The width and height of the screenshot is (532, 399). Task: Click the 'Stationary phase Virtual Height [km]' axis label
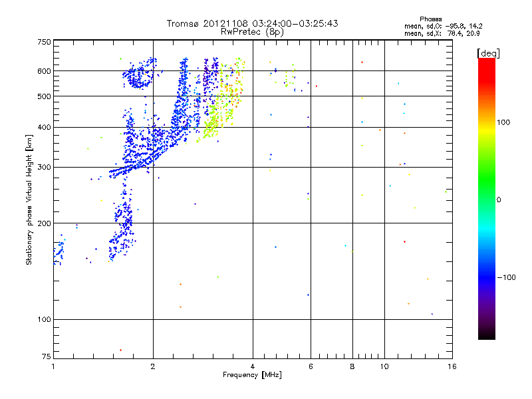[29, 199]
